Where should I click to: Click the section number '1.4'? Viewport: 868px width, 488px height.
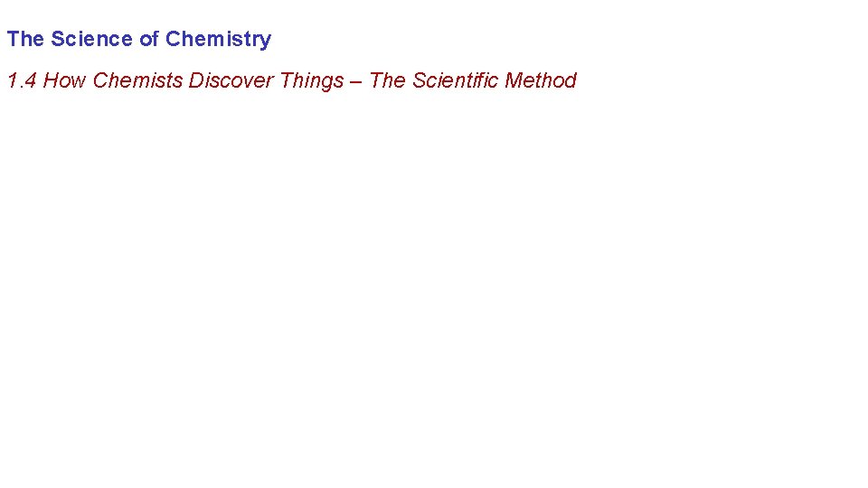tap(22, 80)
